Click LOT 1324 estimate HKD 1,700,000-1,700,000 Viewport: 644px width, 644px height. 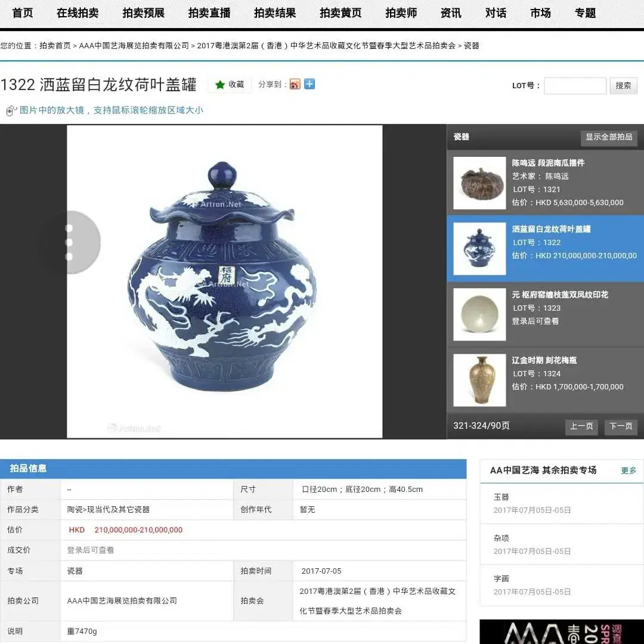(568, 387)
